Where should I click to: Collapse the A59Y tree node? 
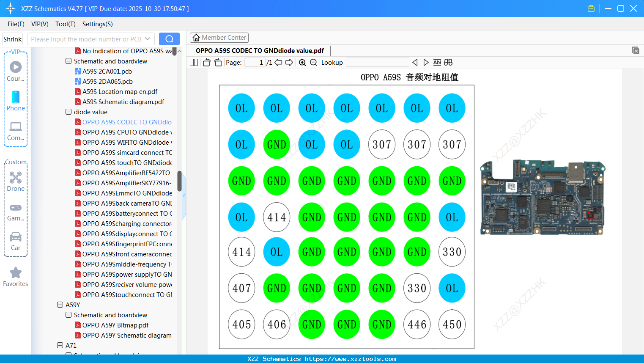(60, 305)
